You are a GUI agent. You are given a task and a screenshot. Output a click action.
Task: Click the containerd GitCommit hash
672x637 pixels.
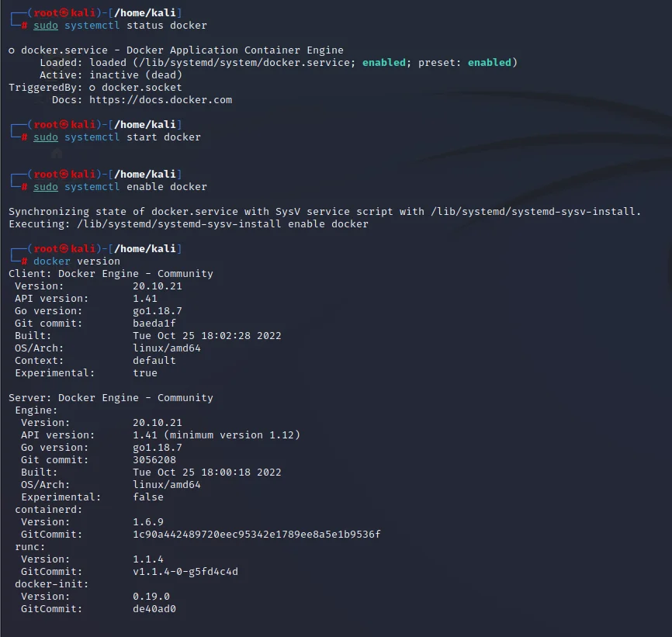point(257,534)
